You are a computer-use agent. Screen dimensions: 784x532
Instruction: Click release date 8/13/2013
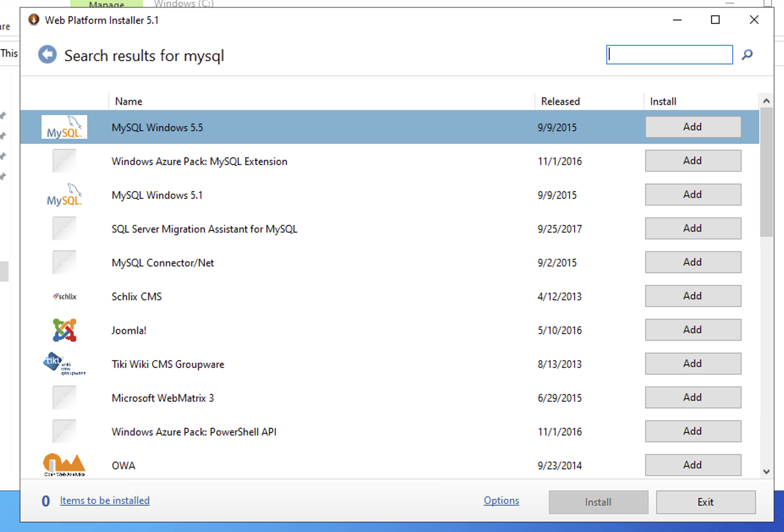[x=560, y=364]
